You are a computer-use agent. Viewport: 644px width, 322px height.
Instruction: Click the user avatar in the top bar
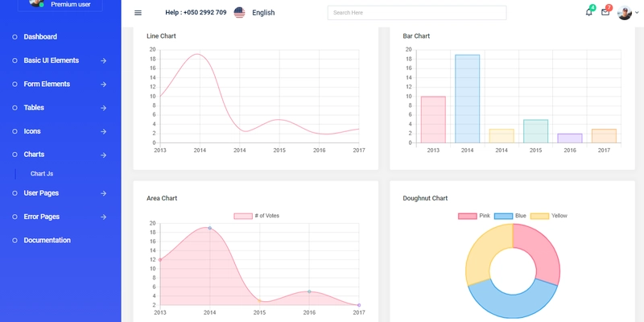pos(625,13)
